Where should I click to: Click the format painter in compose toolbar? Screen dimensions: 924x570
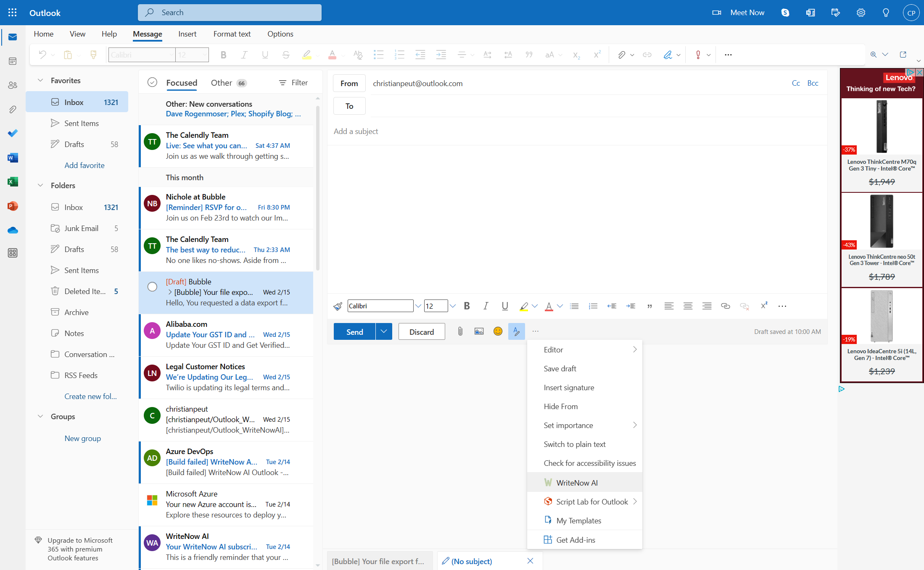pyautogui.click(x=338, y=306)
